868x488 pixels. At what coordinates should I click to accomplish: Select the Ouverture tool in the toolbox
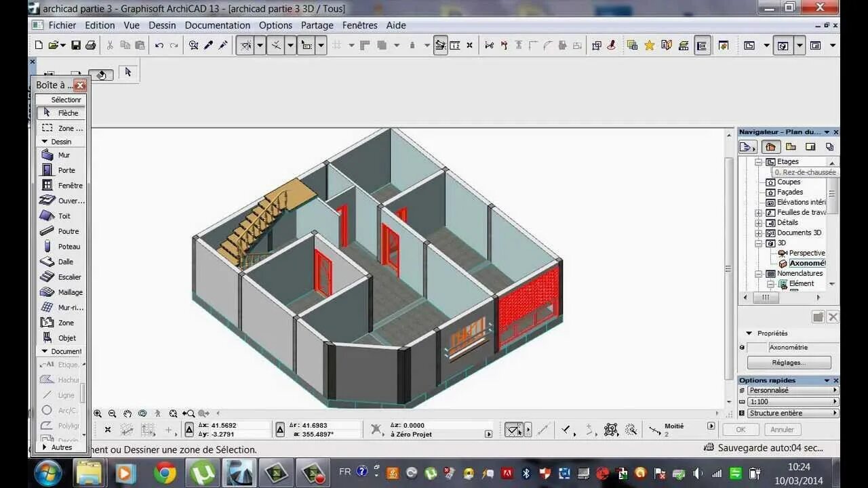61,201
